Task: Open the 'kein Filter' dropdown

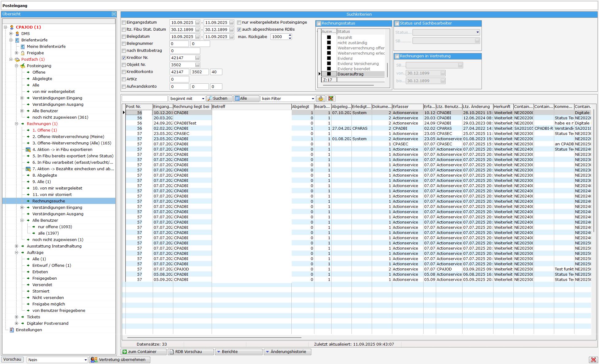Action: [x=313, y=99]
